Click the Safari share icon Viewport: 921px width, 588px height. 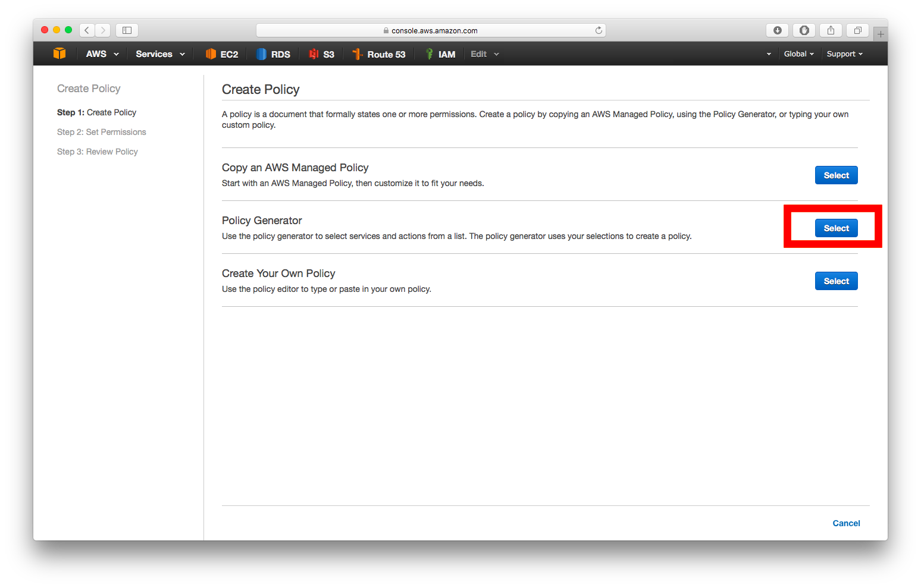click(831, 30)
